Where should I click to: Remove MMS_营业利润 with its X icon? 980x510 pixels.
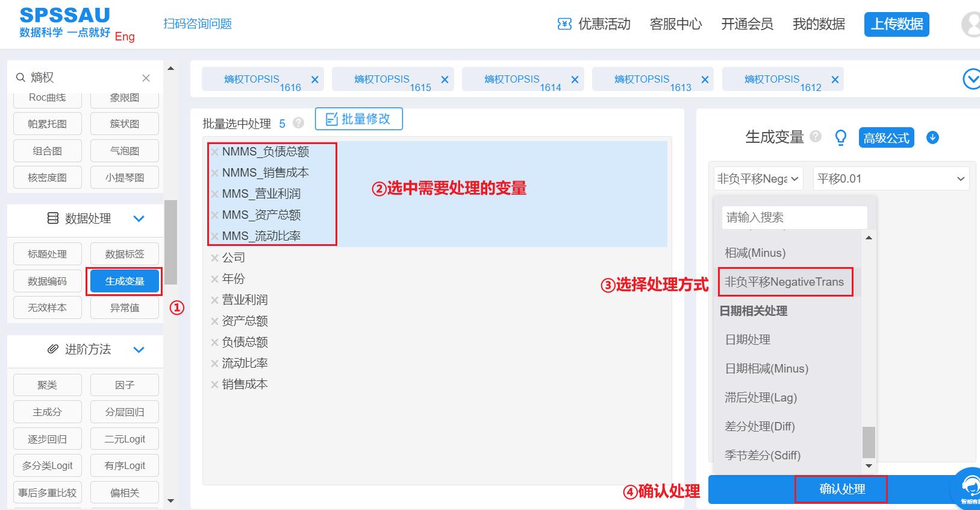(x=214, y=194)
